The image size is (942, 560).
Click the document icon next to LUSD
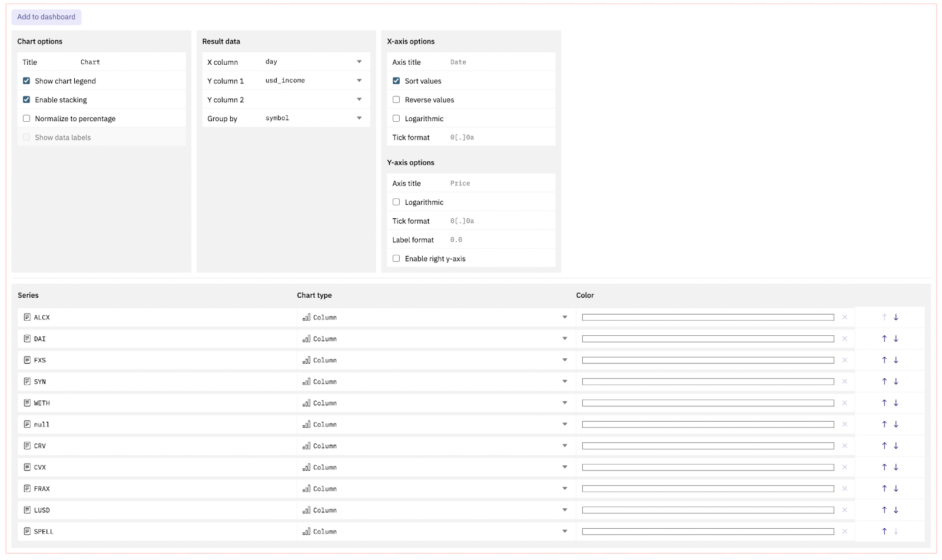[x=27, y=510]
